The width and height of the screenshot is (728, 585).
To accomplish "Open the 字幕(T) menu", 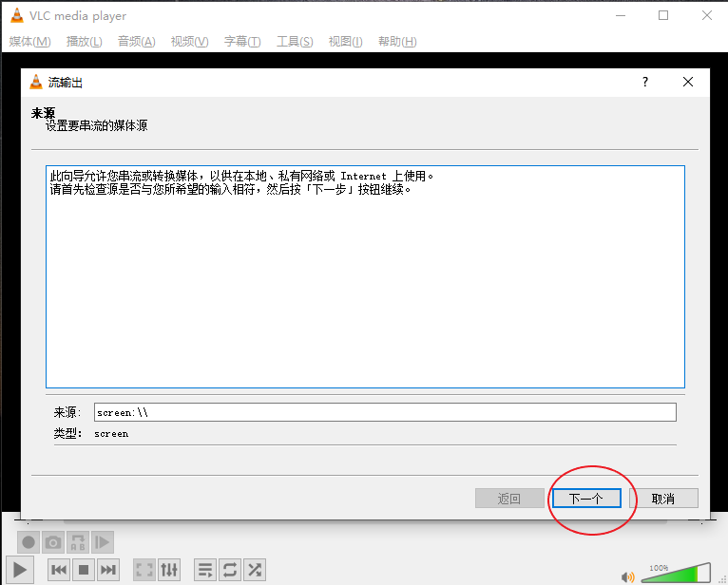I will [x=242, y=41].
